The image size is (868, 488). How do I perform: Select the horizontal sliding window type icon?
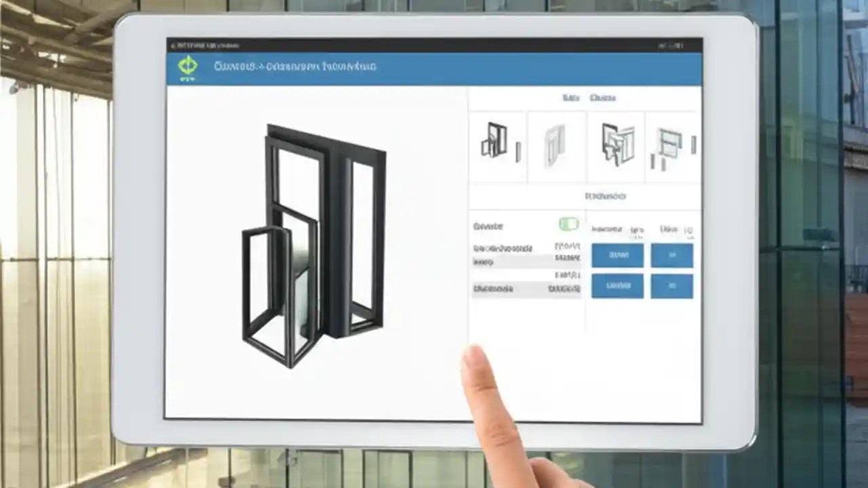[x=671, y=144]
